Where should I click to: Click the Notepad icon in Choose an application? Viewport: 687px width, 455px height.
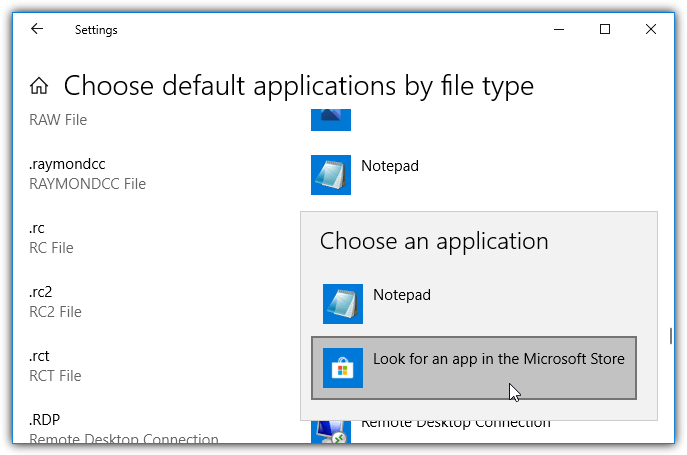[343, 304]
